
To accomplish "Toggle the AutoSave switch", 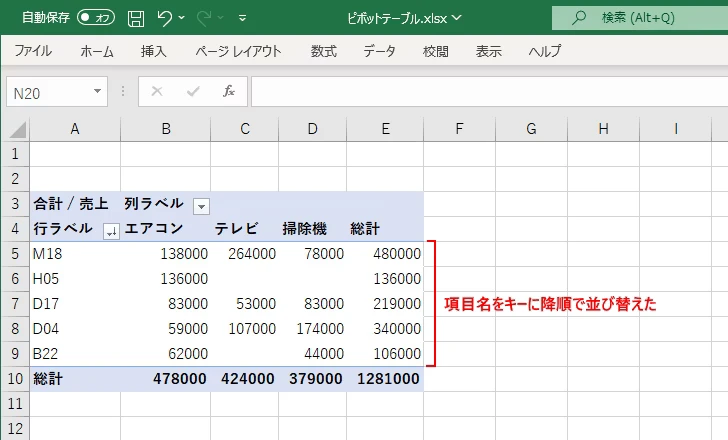I will [96, 18].
